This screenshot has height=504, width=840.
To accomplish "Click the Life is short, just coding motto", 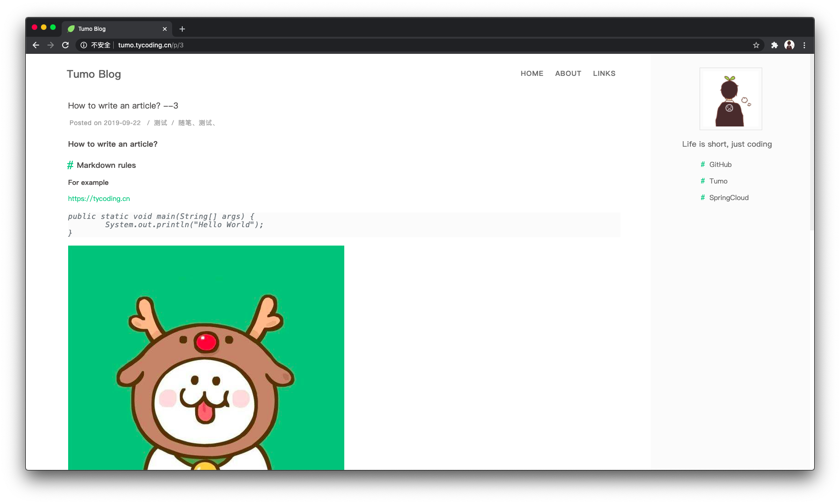I will [x=727, y=144].
